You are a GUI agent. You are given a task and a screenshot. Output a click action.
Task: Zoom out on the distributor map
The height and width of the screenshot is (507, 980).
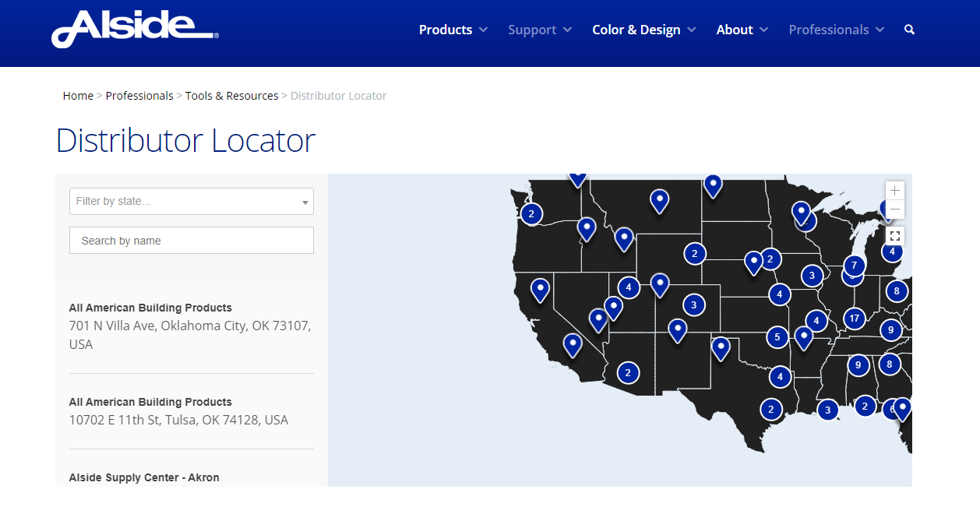(894, 209)
